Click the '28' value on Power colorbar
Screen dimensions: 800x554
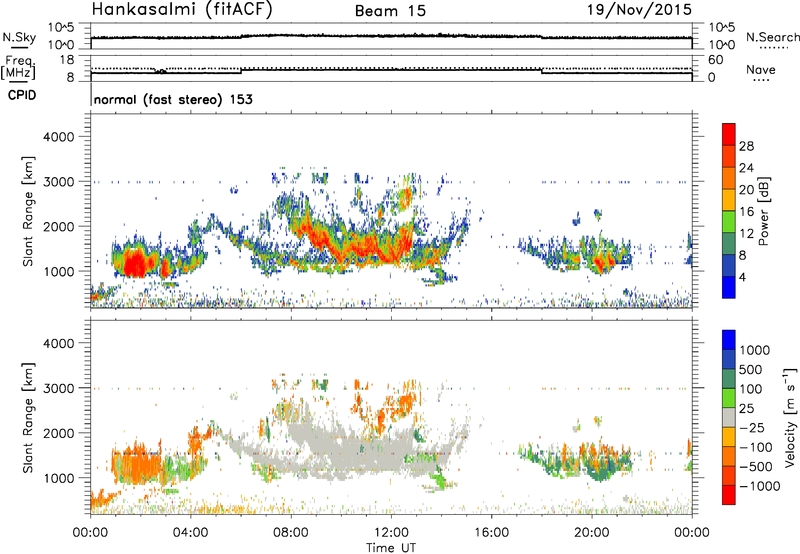[746, 146]
